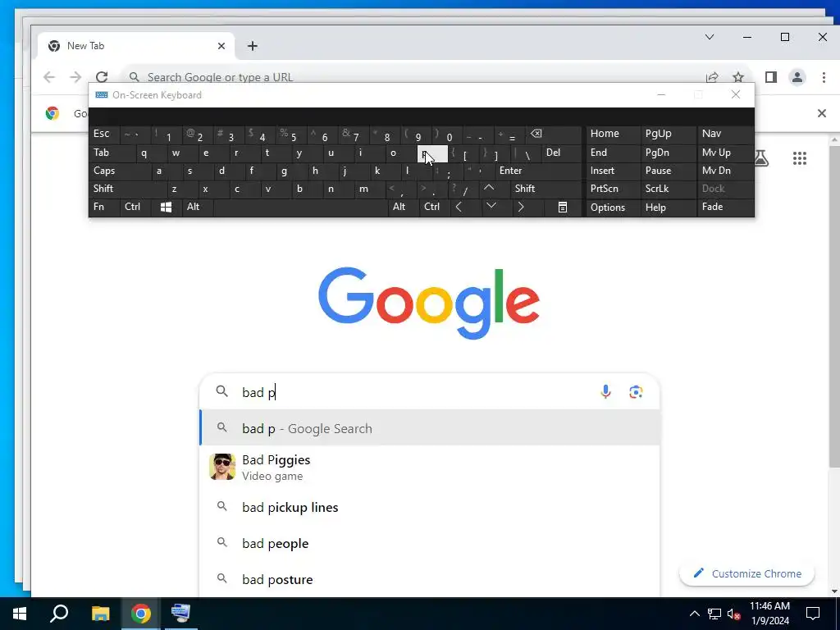Click the spacebar on On-Screen Keyboard

click(300, 207)
